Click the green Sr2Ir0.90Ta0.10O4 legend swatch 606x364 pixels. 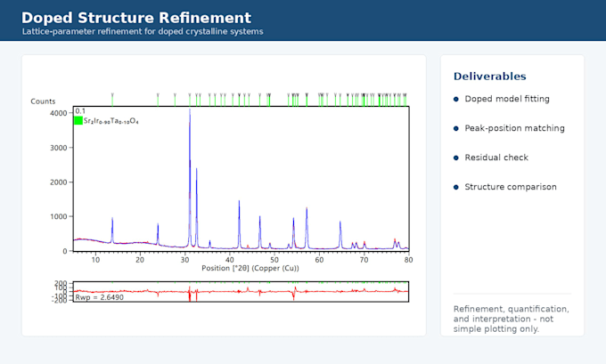pos(78,121)
